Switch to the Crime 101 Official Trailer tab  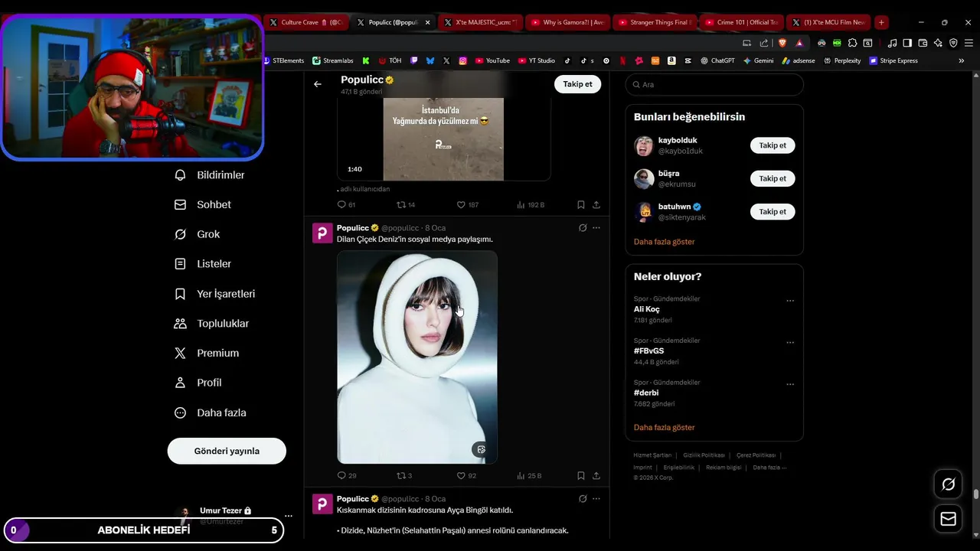click(x=742, y=22)
